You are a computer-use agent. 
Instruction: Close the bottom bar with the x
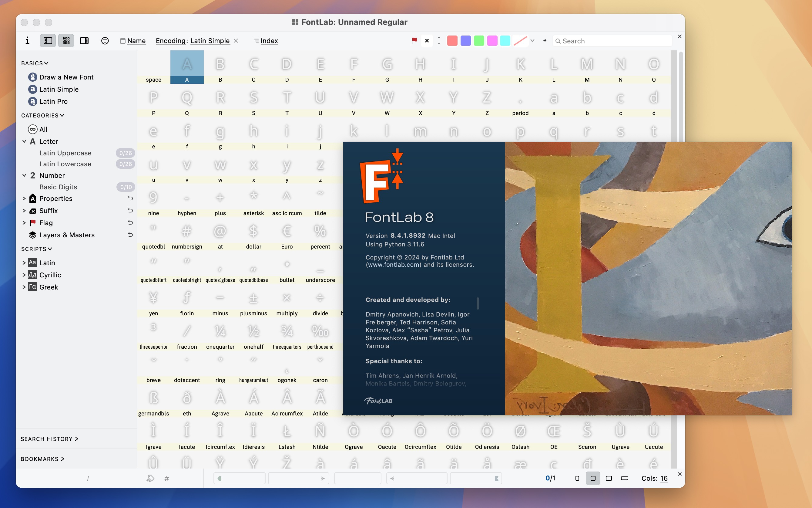click(x=680, y=474)
